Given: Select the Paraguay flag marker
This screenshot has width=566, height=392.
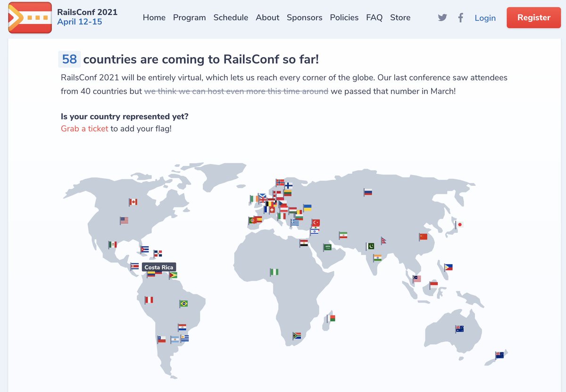Looking at the screenshot, I should tap(182, 327).
